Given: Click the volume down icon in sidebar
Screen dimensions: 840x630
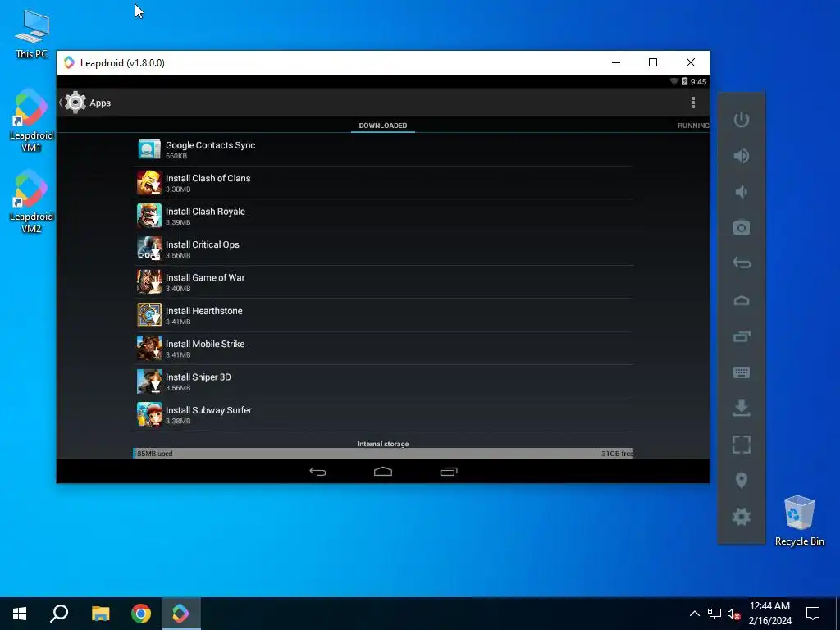Looking at the screenshot, I should tap(742, 192).
